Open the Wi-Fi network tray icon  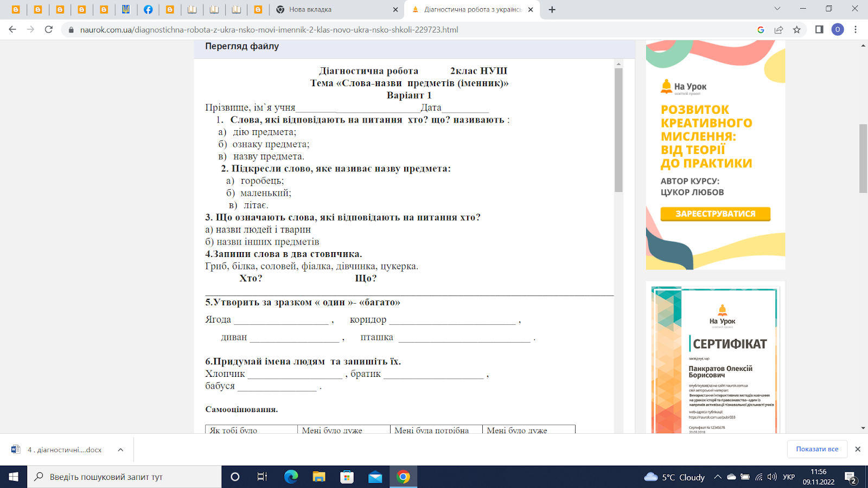(x=758, y=477)
